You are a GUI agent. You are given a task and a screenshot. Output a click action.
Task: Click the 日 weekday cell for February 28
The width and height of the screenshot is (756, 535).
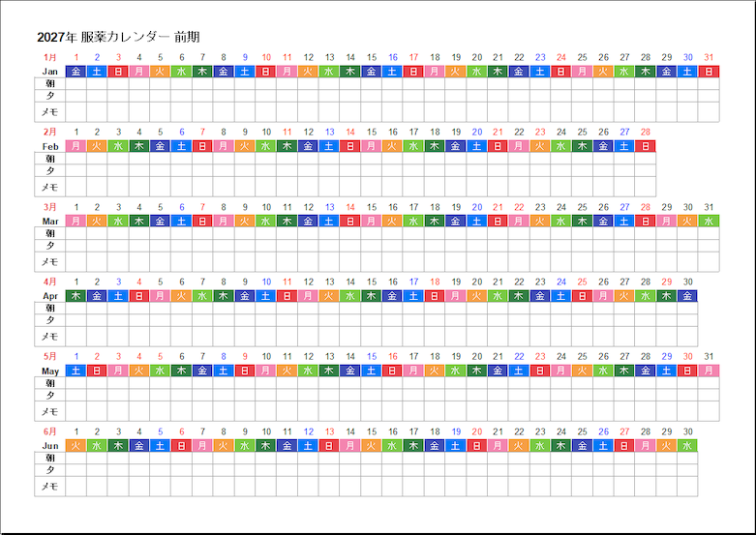646,146
